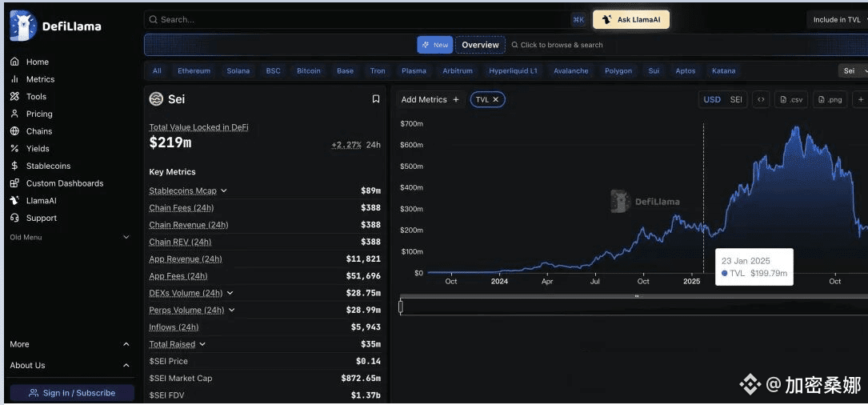Viewport: 868px width, 405px height.
Task: Open the LlamaAI sidebar icon
Action: point(15,201)
